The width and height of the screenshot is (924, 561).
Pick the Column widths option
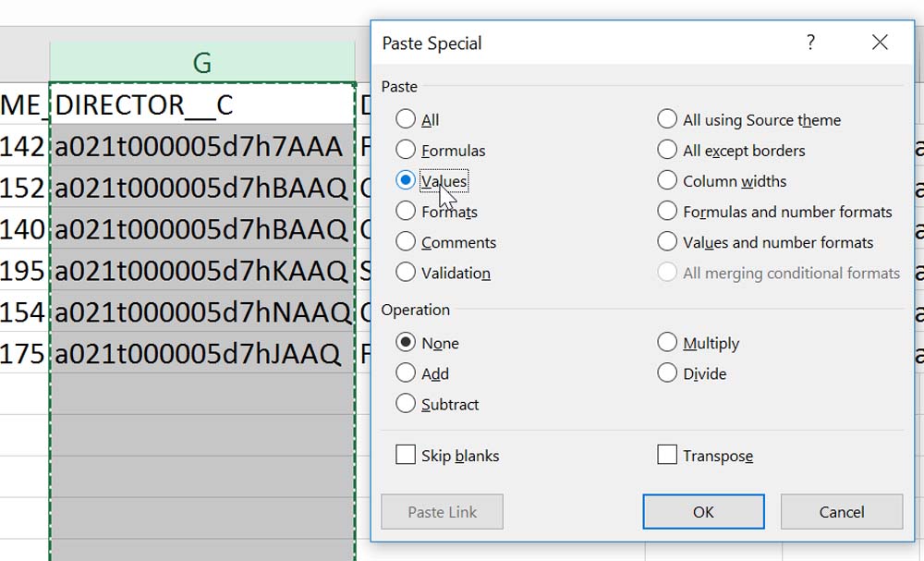[x=667, y=180]
